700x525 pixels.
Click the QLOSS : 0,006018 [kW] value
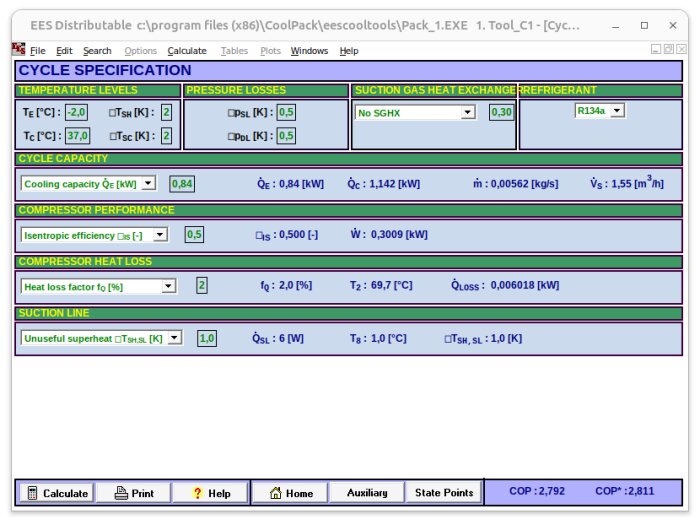(505, 285)
